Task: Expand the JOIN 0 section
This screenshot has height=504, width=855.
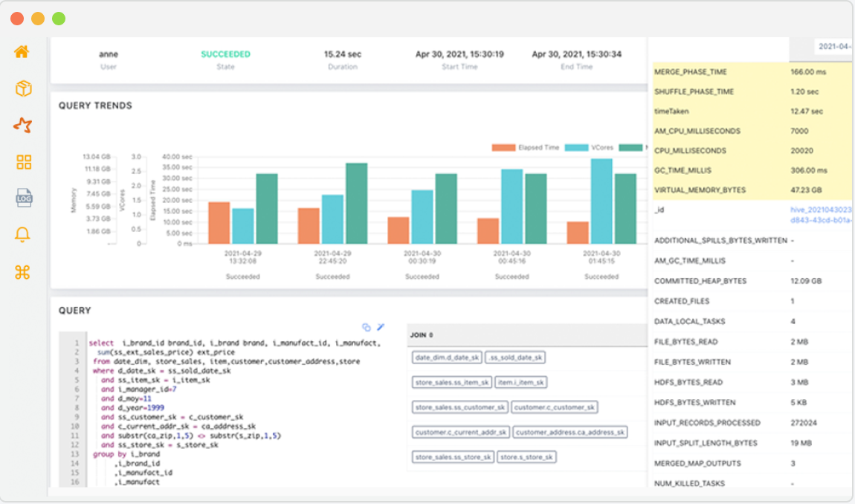Action: [x=421, y=335]
